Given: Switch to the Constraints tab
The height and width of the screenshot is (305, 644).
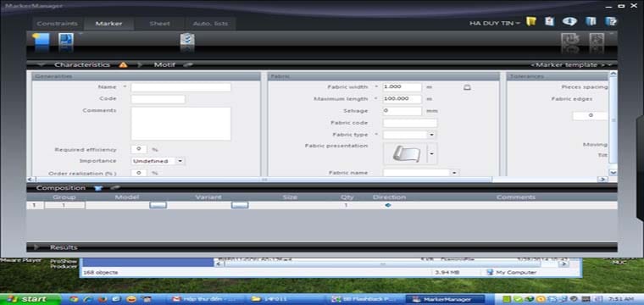Looking at the screenshot, I should click(x=57, y=24).
